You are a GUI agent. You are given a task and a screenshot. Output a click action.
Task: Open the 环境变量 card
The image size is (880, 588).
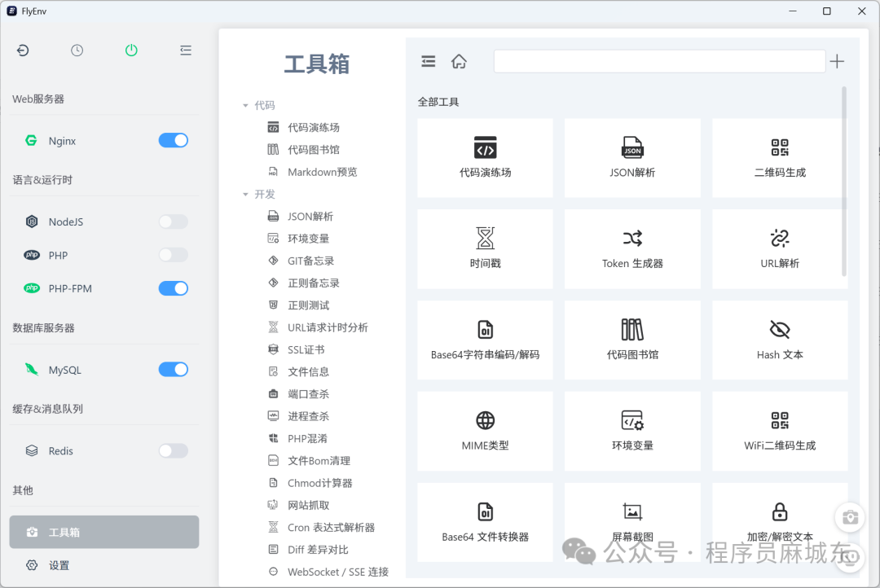(632, 431)
